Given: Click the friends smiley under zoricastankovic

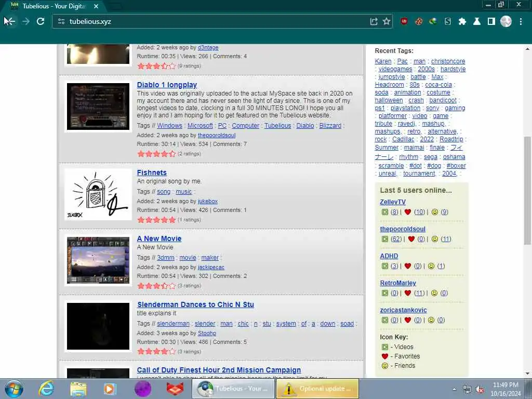Looking at the screenshot, I should point(431,320).
